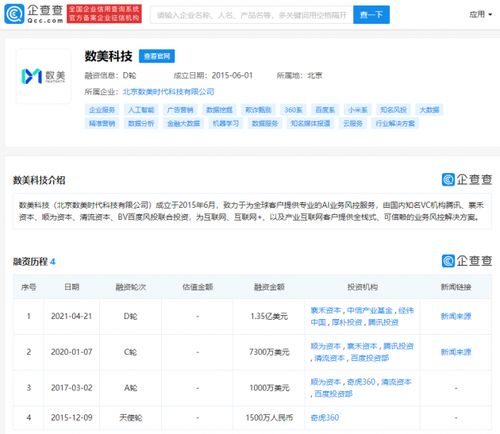Open 百度投资部 link in the A轮 row
This screenshot has height=434, width=500.
coord(333,394)
